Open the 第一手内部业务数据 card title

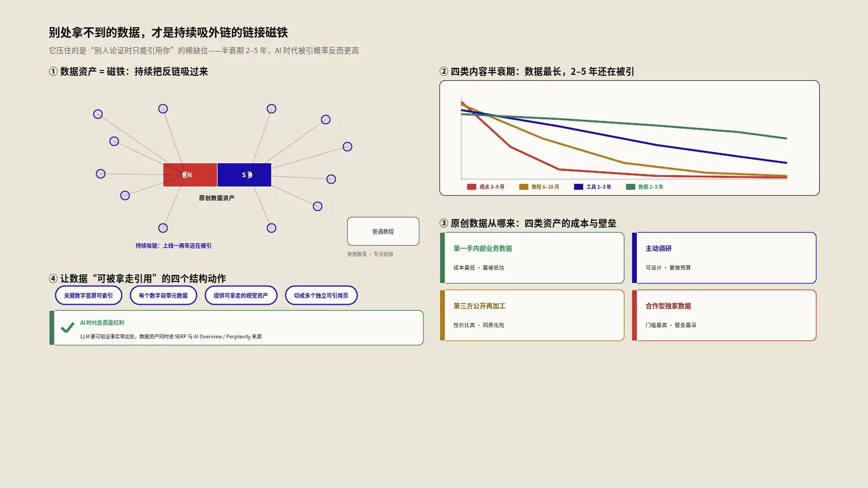point(483,248)
